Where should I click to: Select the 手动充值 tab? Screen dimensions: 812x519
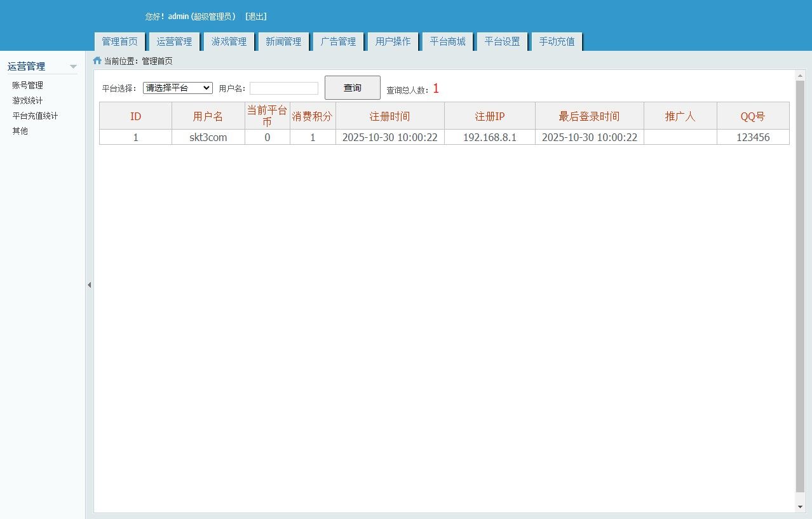pyautogui.click(x=557, y=41)
